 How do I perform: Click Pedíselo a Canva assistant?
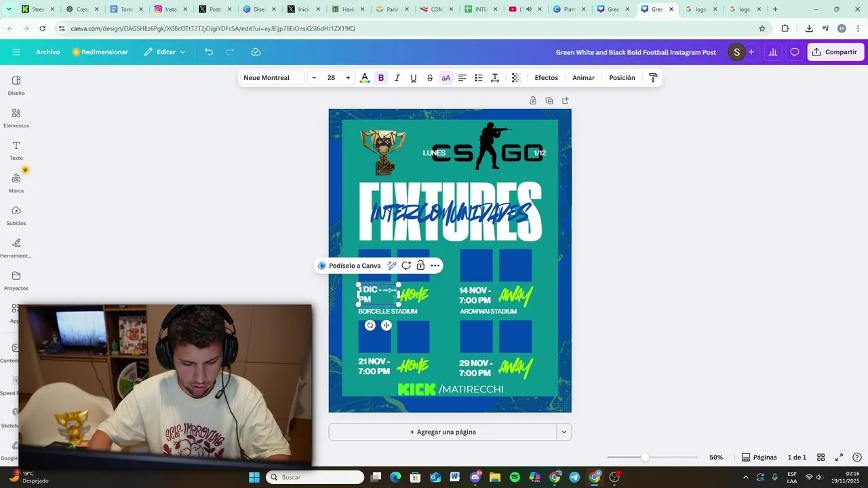[349, 266]
